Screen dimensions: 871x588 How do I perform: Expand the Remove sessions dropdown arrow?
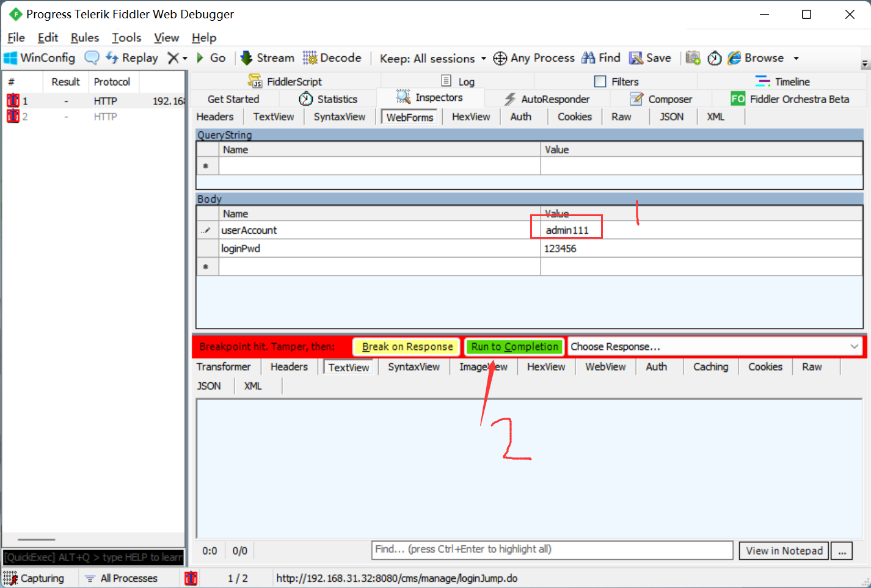tap(185, 59)
